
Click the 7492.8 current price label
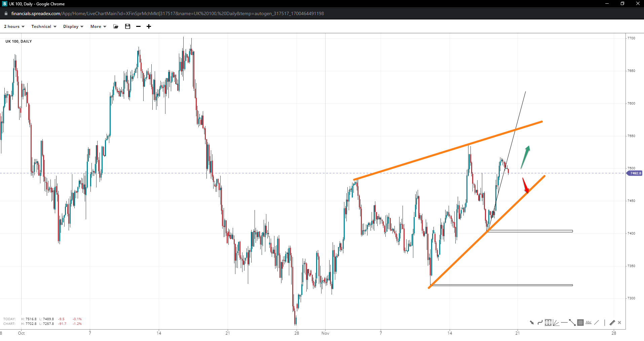[x=635, y=173]
